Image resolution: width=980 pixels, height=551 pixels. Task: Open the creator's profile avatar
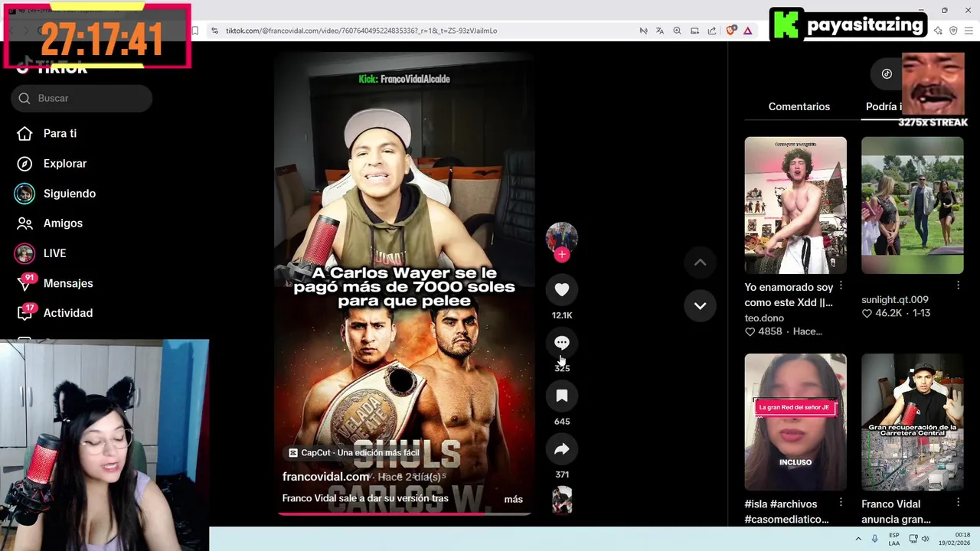point(562,237)
